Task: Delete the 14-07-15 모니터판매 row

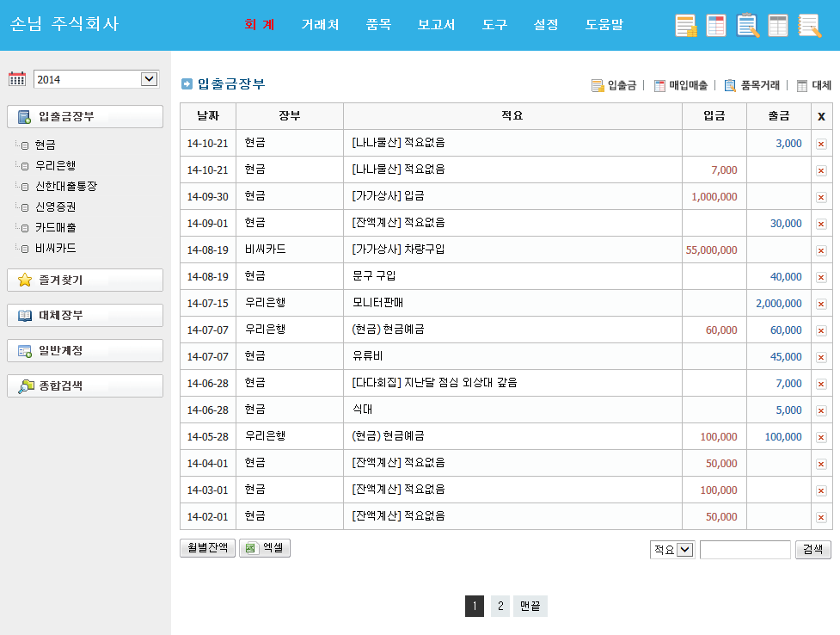Action: click(x=821, y=304)
